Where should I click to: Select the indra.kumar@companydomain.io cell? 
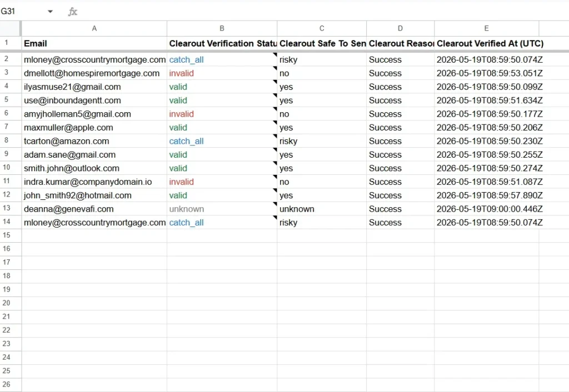94,182
